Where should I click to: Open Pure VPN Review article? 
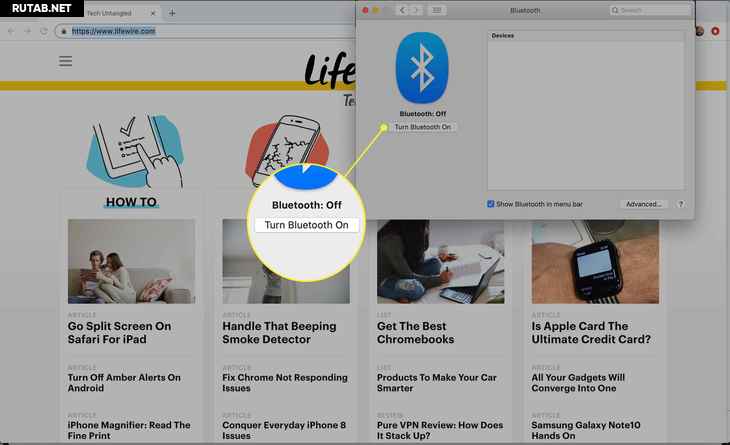(440, 430)
